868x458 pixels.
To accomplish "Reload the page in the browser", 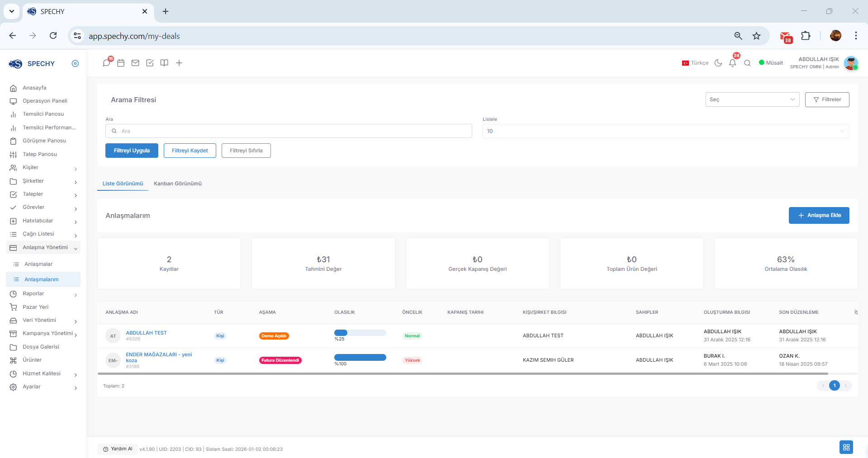I will pos(53,36).
